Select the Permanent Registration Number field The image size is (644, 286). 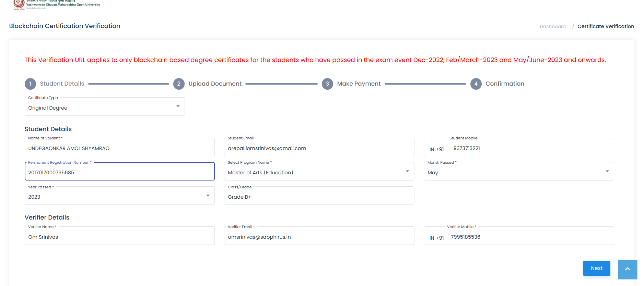coord(119,172)
